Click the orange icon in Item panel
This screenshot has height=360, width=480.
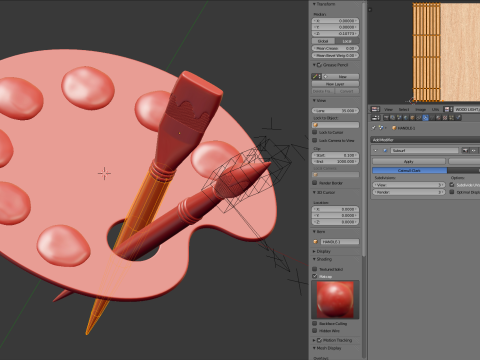click(315, 241)
